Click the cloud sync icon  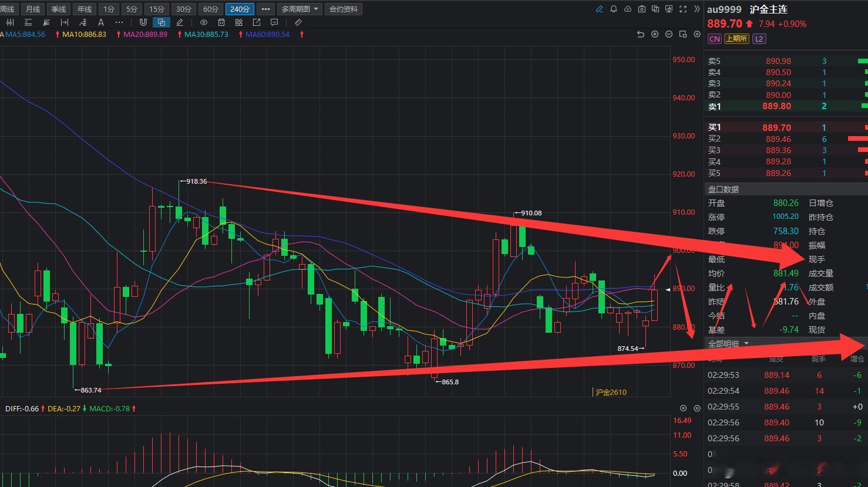point(628,9)
